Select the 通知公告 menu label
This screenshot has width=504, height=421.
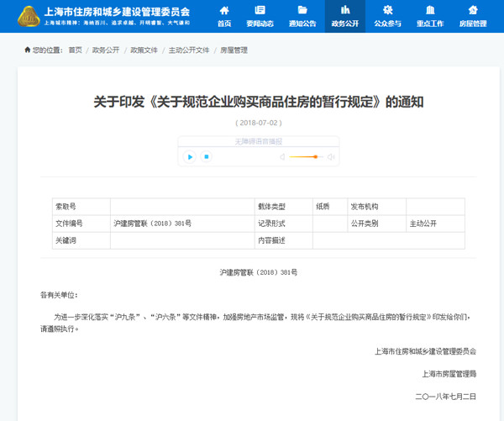tap(302, 24)
